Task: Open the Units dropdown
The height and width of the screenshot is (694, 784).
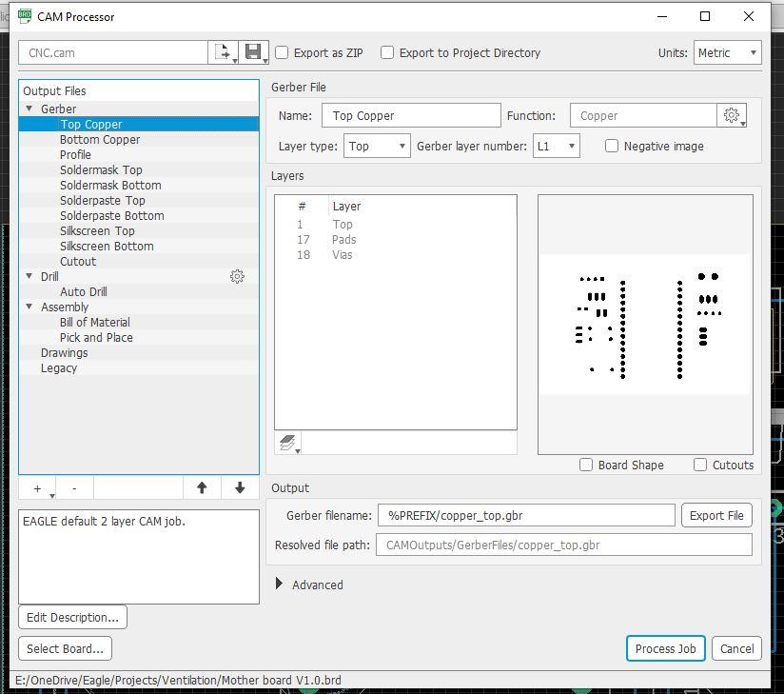Action: point(728,52)
